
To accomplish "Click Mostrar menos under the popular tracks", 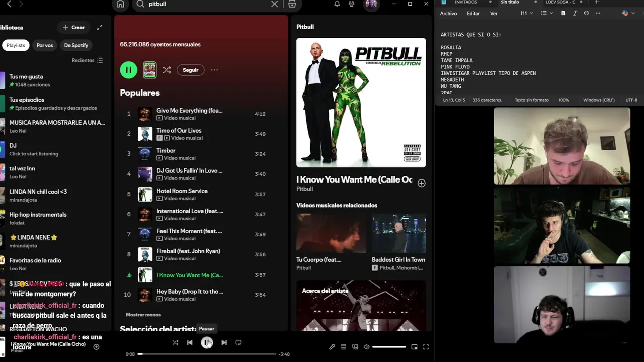I will tap(143, 315).
